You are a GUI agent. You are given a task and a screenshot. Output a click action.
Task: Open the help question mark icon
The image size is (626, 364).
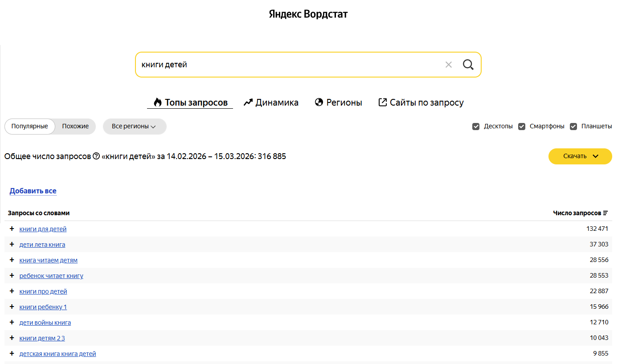point(96,156)
